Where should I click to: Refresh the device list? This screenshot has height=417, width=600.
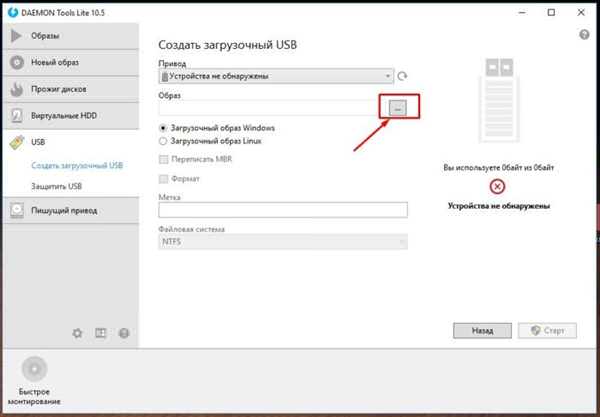[402, 76]
